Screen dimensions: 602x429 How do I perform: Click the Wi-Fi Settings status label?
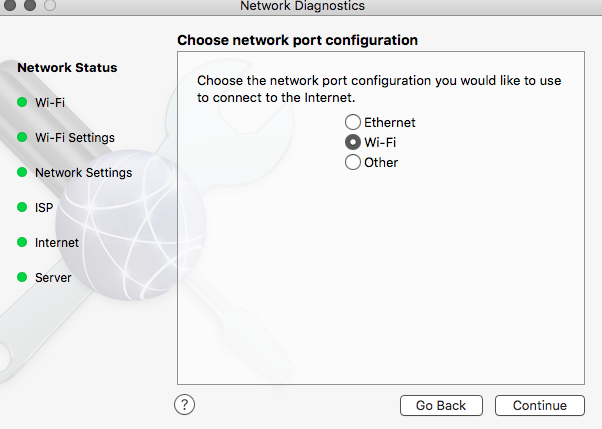tap(75, 137)
